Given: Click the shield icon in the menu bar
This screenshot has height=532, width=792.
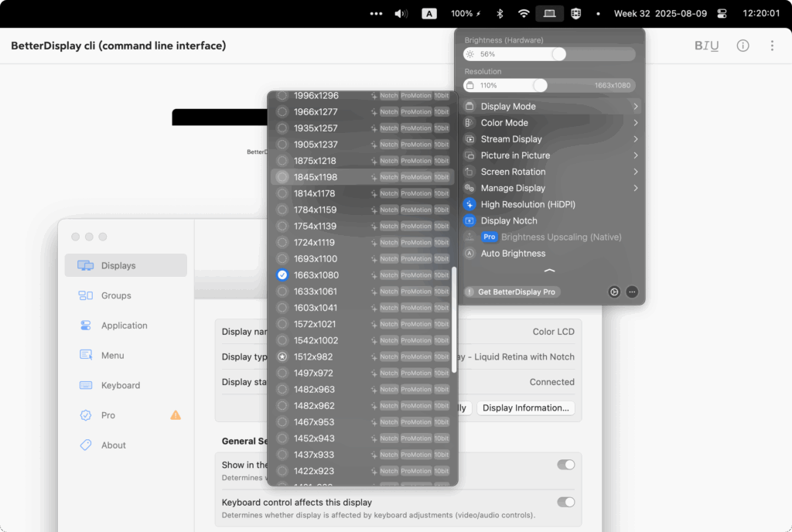Looking at the screenshot, I should tap(575, 14).
